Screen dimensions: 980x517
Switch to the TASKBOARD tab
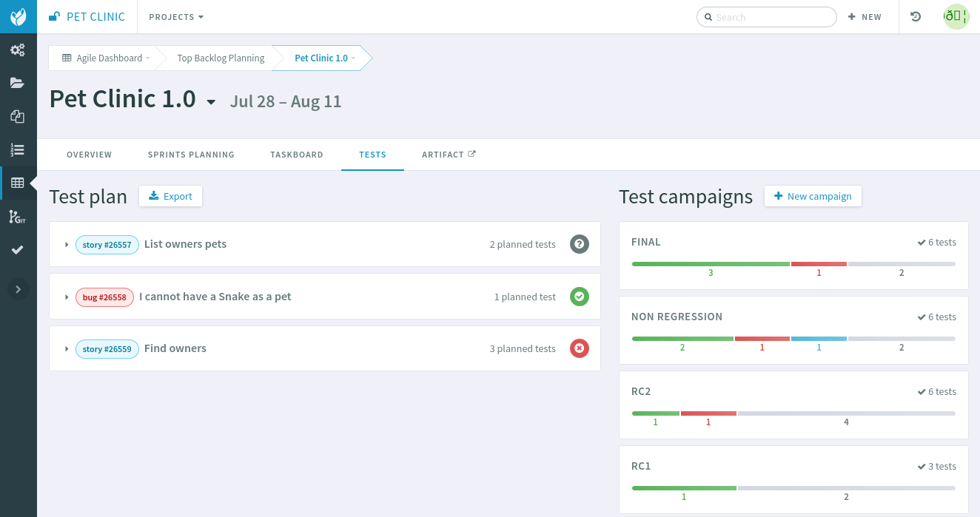coord(297,155)
